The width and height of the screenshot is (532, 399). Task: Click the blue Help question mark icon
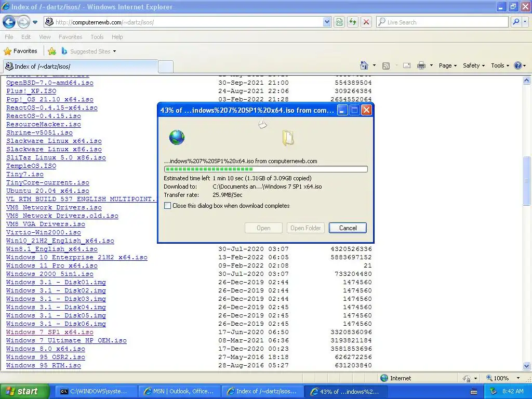(x=518, y=65)
